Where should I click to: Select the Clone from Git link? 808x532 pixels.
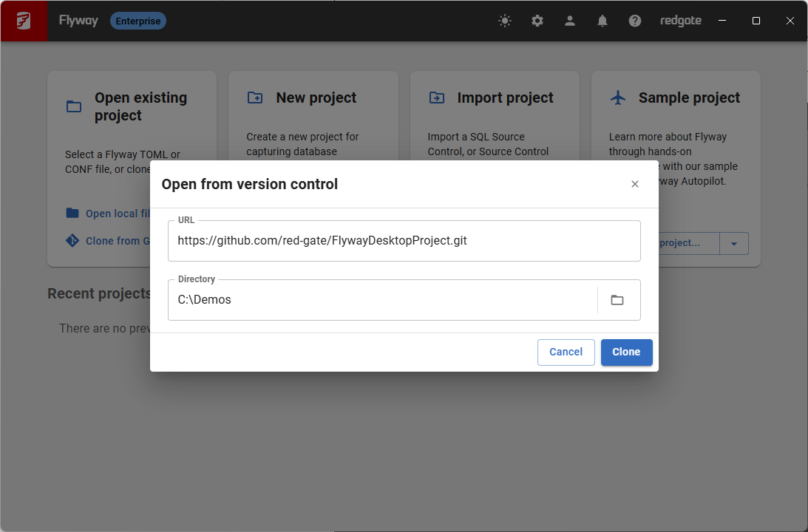[x=118, y=240]
